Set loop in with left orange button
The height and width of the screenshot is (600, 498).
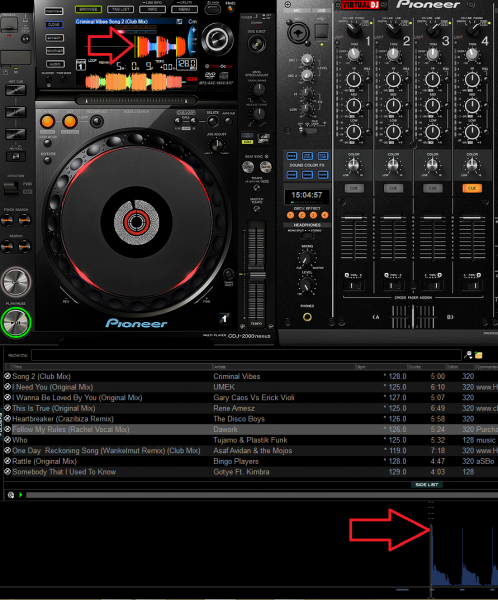(47, 122)
